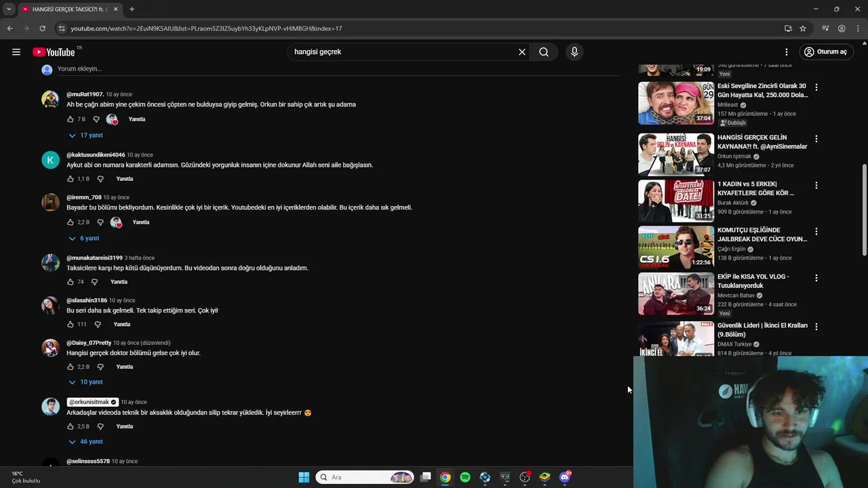
Task: Open Chrome profile icon
Action: (x=842, y=28)
